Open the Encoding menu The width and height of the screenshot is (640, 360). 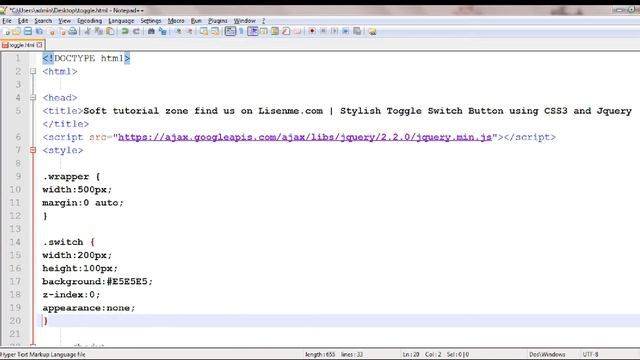89,21
